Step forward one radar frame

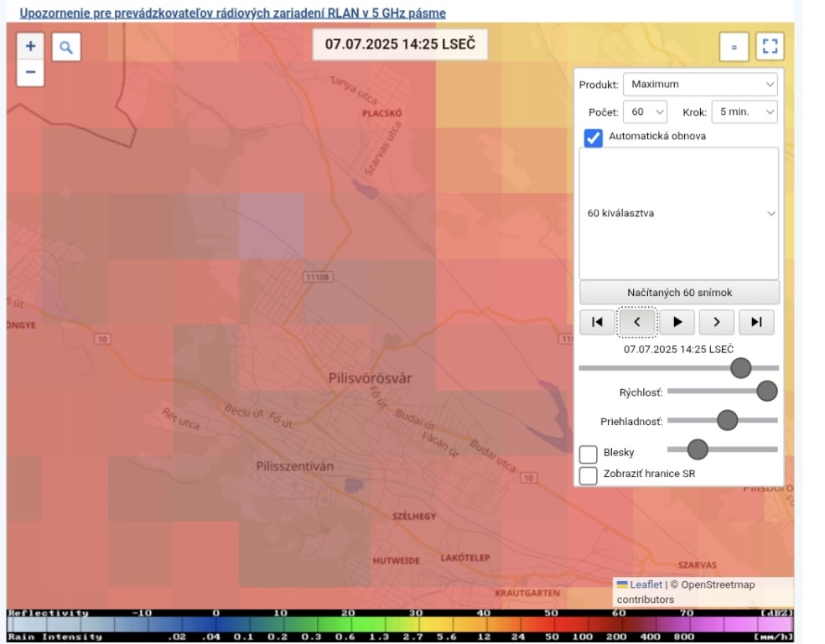coord(717,322)
